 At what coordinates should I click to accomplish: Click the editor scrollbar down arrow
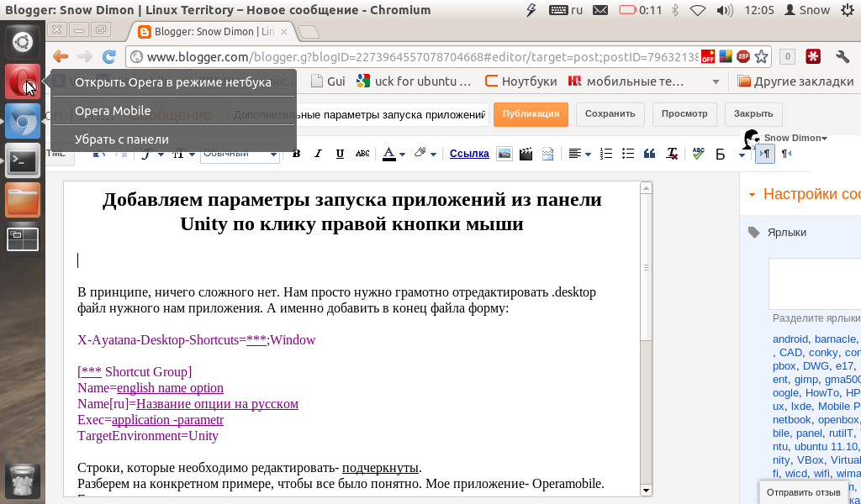pos(647,491)
